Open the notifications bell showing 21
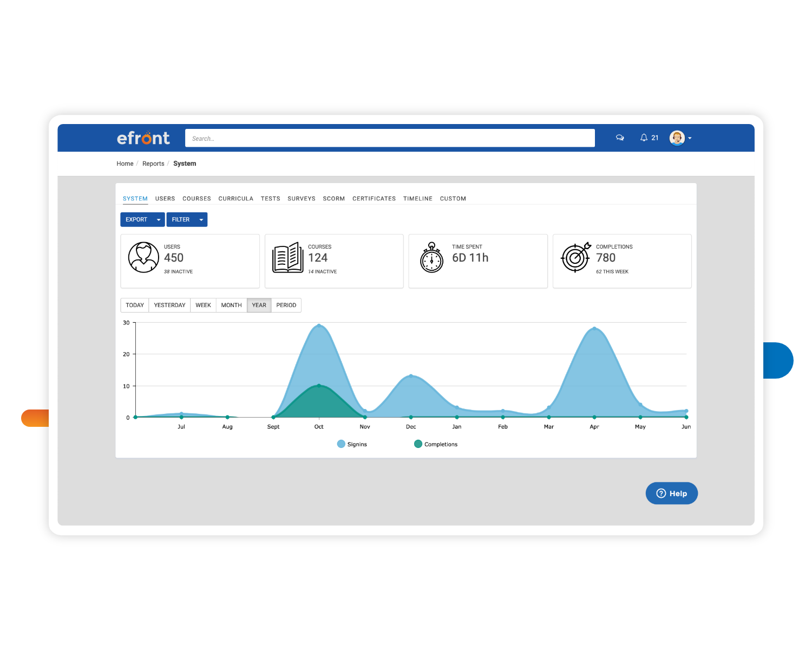This screenshot has width=812, height=650. pos(644,138)
